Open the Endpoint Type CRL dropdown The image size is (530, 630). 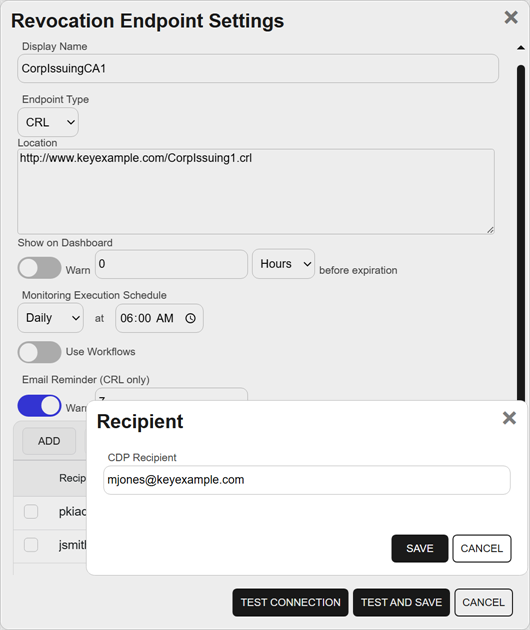click(48, 122)
